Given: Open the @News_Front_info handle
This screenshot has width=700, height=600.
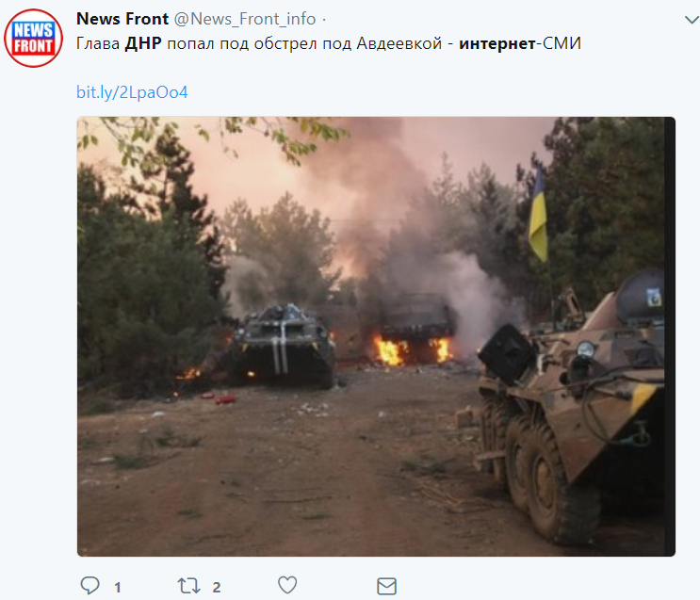Looking at the screenshot, I should point(245,19).
